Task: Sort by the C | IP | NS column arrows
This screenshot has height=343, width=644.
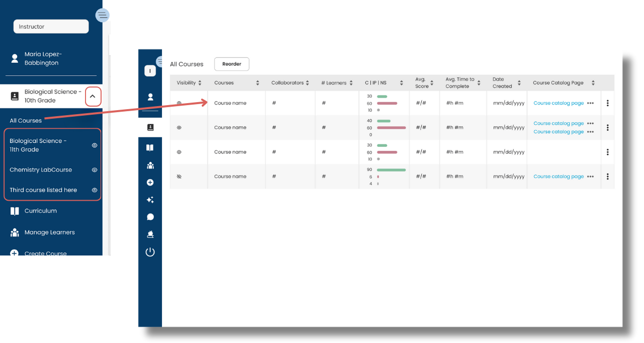Action: (401, 83)
